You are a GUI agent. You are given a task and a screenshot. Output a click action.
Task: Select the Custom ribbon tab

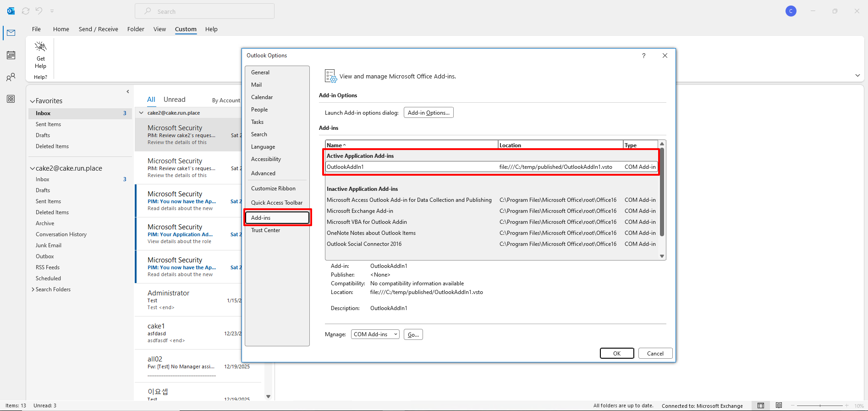pos(186,29)
